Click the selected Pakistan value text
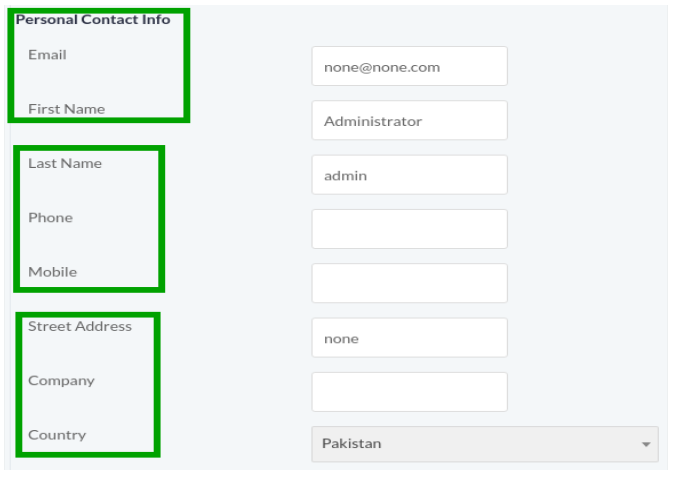This screenshot has width=676, height=478. (351, 444)
